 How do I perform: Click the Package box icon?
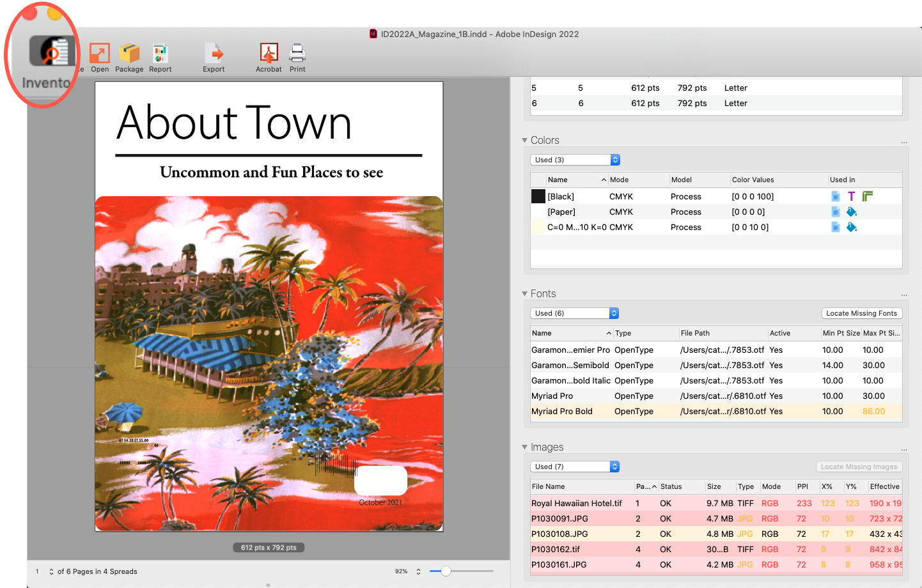(129, 53)
